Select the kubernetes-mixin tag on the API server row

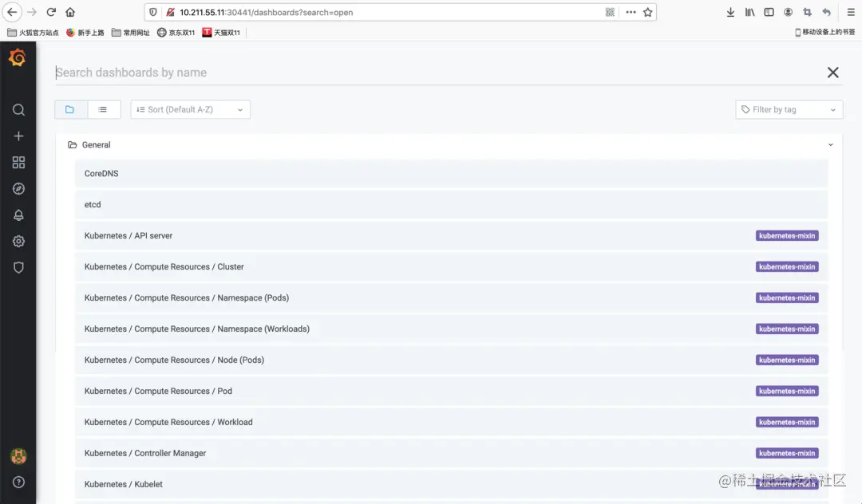point(787,235)
